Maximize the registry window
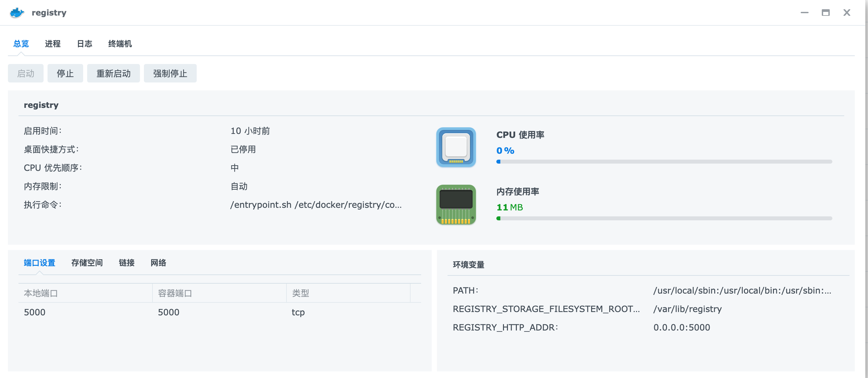The height and width of the screenshot is (378, 868). pyautogui.click(x=825, y=13)
